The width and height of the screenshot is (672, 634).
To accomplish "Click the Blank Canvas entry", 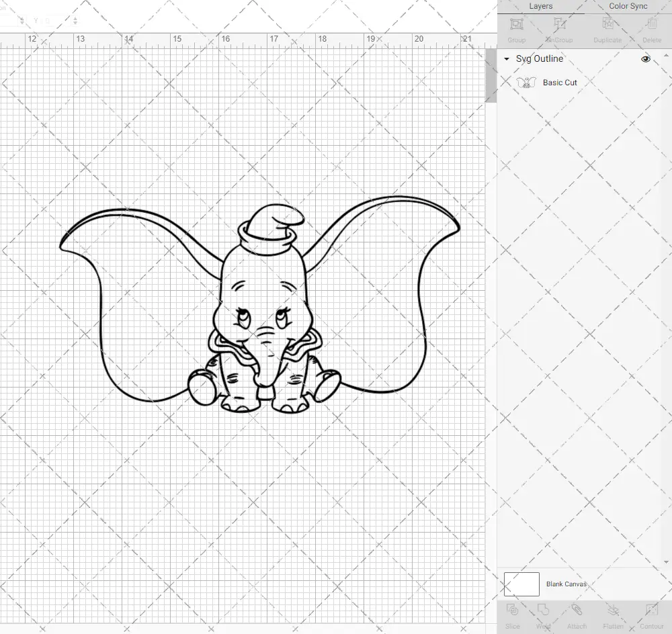I will click(566, 584).
